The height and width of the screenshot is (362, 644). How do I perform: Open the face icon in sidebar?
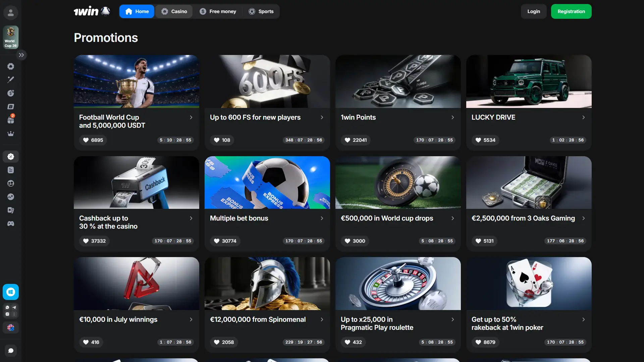[11, 183]
